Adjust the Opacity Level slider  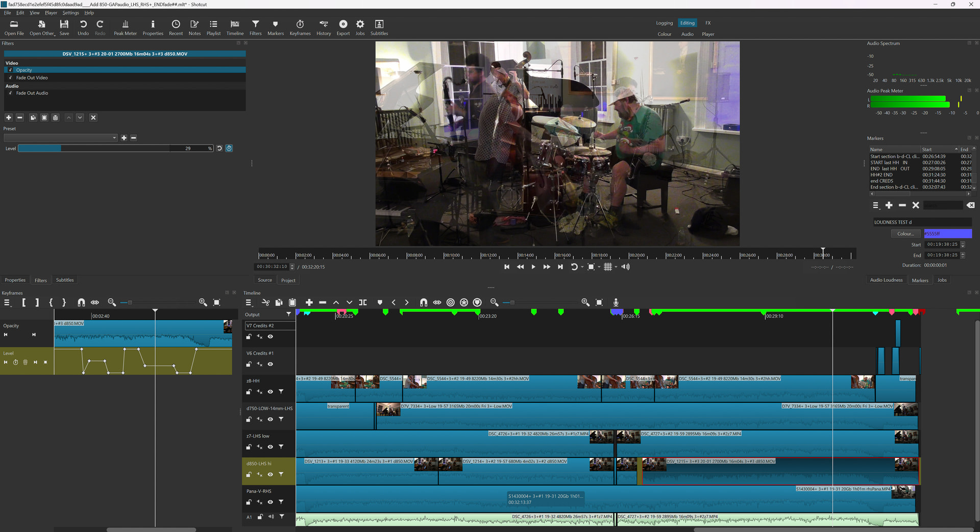94,149
